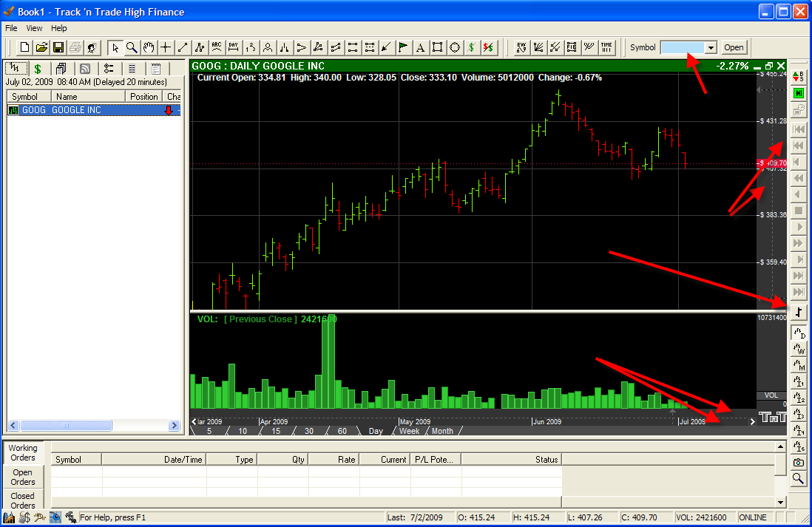The height and width of the screenshot is (527, 812).
Task: Select the hand pan tool
Action: pos(149,47)
